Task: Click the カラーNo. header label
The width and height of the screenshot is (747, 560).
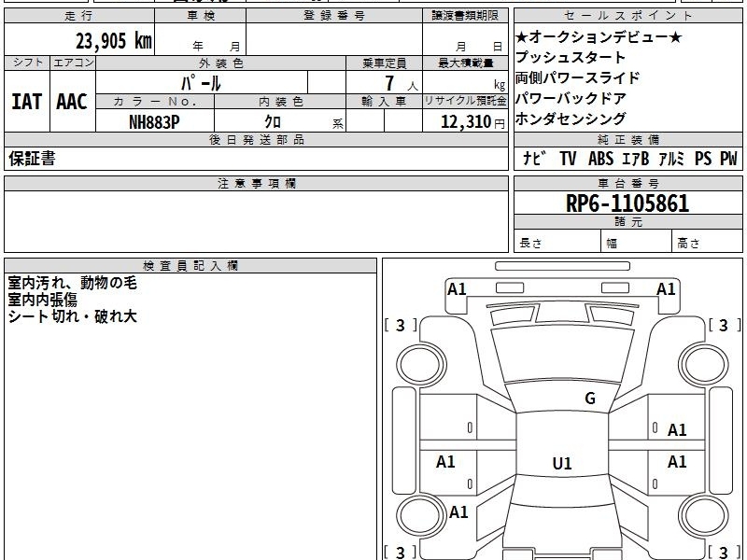Action: point(155,102)
